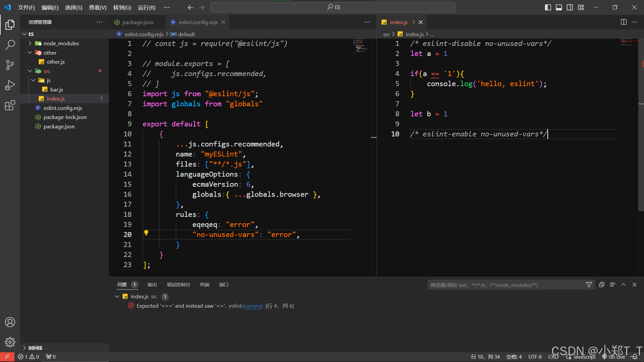Toggle problems view as table/tree
This screenshot has height=362, width=644.
pos(612,285)
